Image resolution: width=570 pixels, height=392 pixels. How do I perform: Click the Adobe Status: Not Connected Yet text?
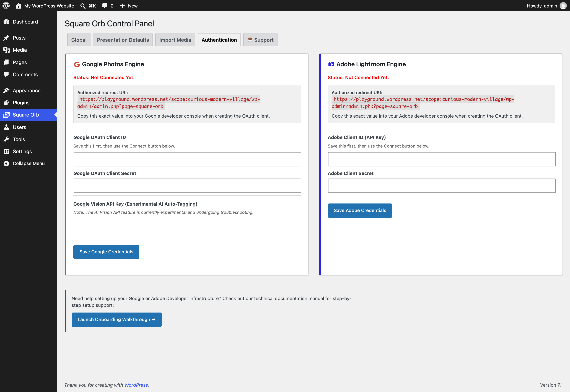pos(358,77)
